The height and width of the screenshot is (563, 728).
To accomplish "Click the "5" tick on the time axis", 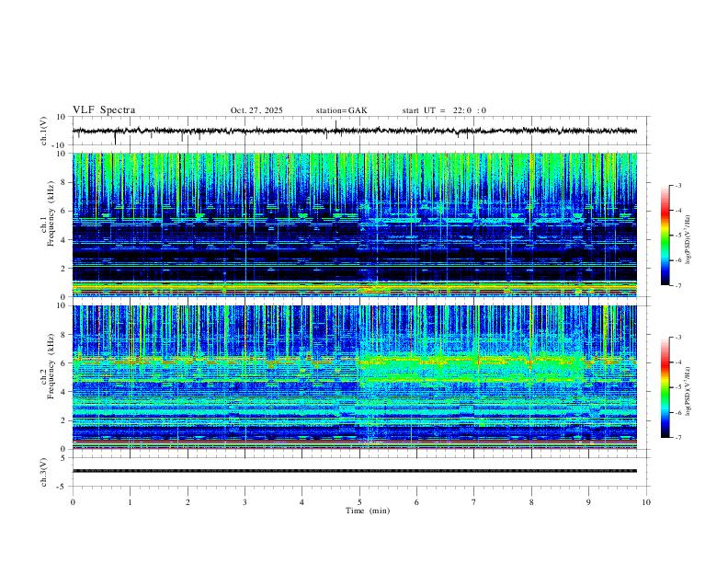I will pyautogui.click(x=359, y=502).
